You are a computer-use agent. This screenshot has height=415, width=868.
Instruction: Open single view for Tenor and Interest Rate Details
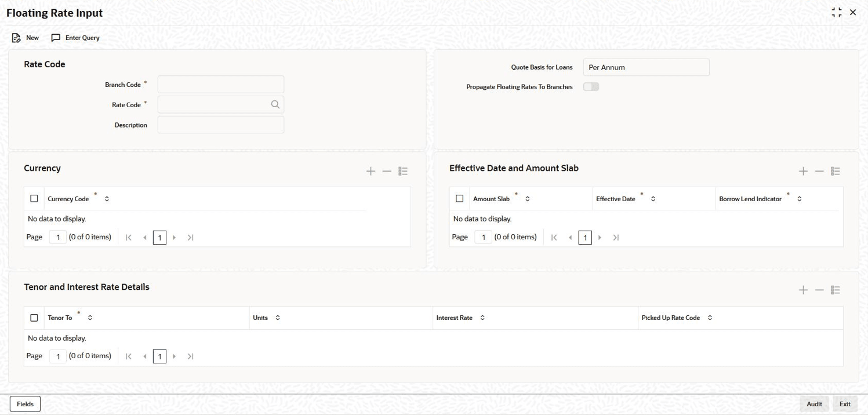coord(836,290)
